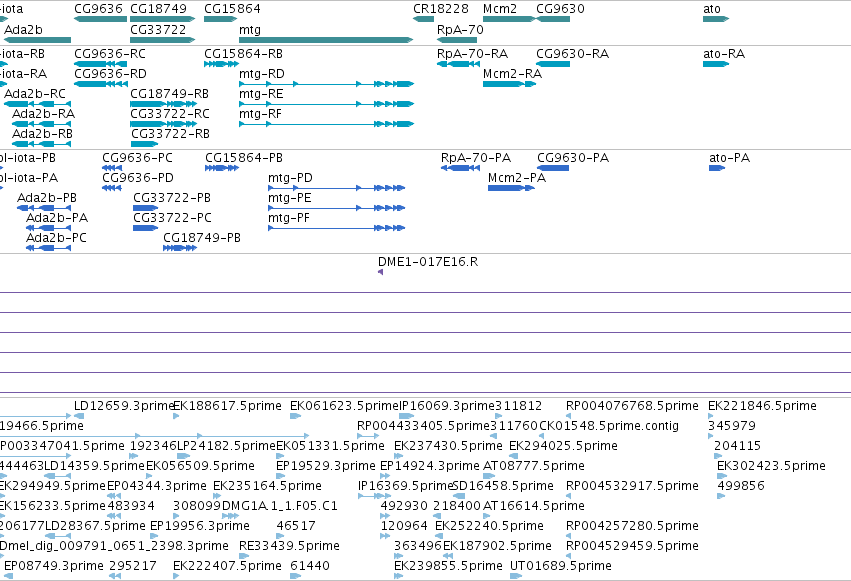This screenshot has width=851, height=581.
Task: Select protein mtg-PD
Action: 336,188
